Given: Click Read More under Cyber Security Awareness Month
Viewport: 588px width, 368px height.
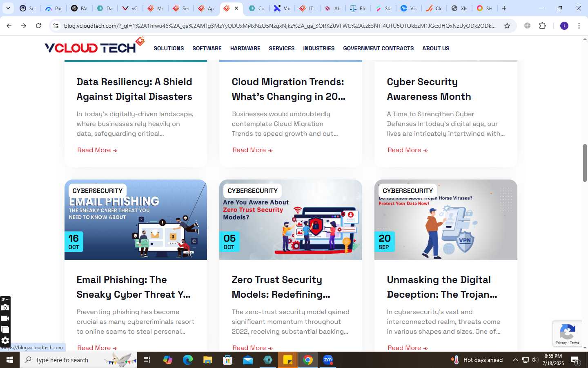Looking at the screenshot, I should (x=408, y=150).
